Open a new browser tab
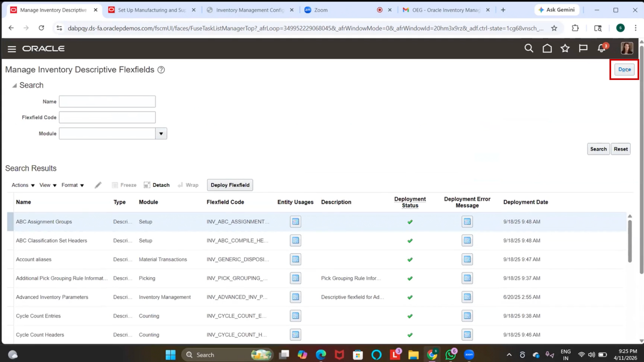This screenshot has width=644, height=362. 503,10
